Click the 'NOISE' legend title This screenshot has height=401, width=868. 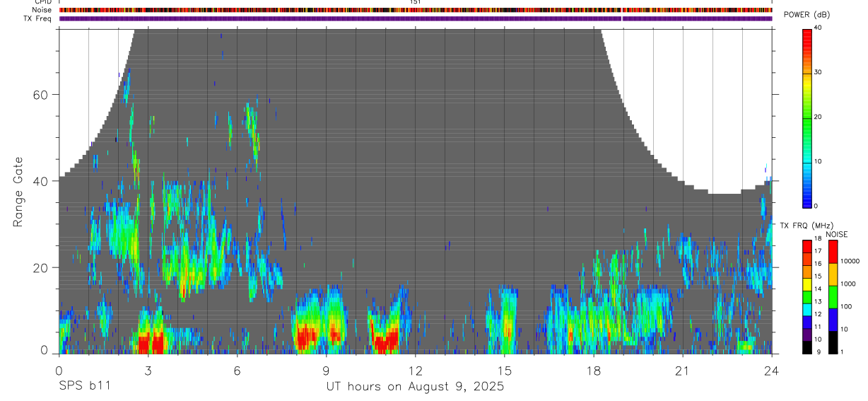click(x=837, y=235)
